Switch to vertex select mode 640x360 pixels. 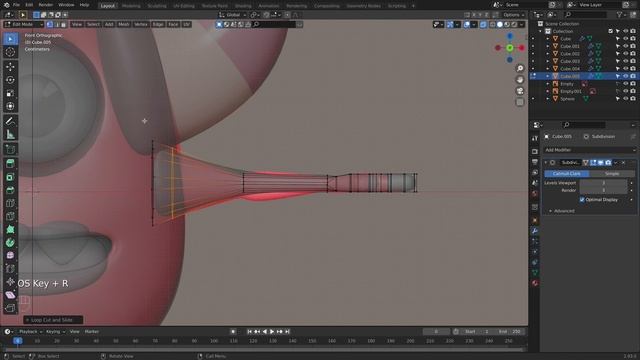pos(50,24)
